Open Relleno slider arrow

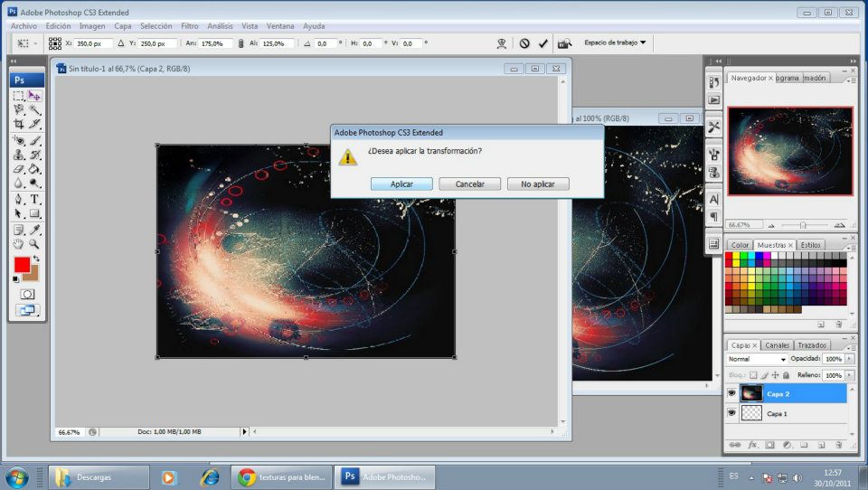click(849, 375)
